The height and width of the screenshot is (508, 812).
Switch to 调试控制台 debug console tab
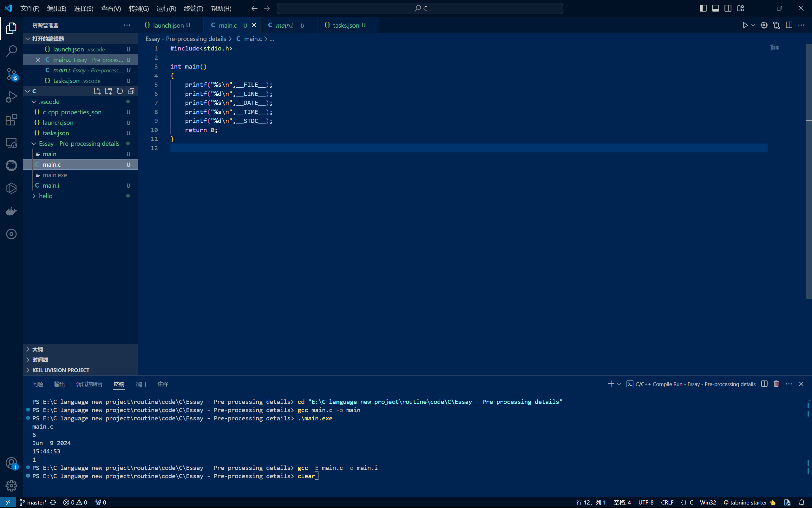[x=89, y=384]
